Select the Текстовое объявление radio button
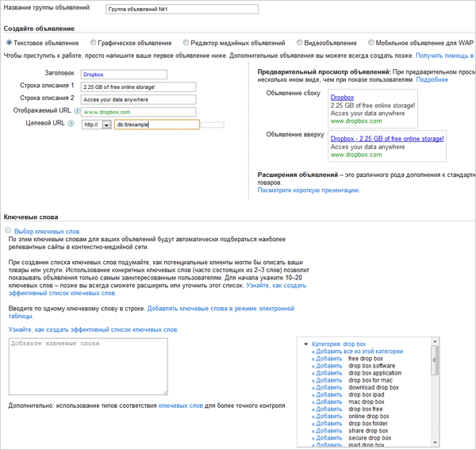 tap(9, 43)
